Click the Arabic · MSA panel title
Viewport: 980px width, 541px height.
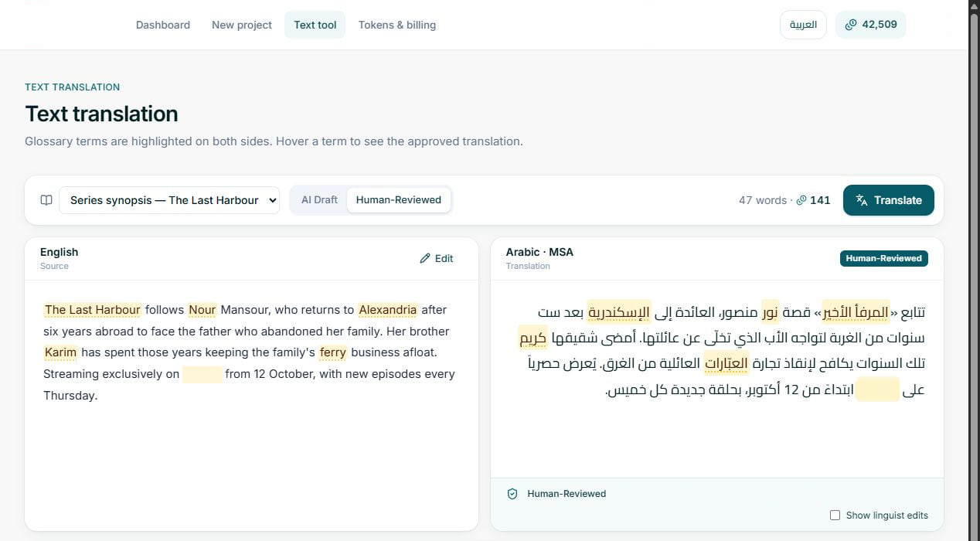tap(539, 252)
